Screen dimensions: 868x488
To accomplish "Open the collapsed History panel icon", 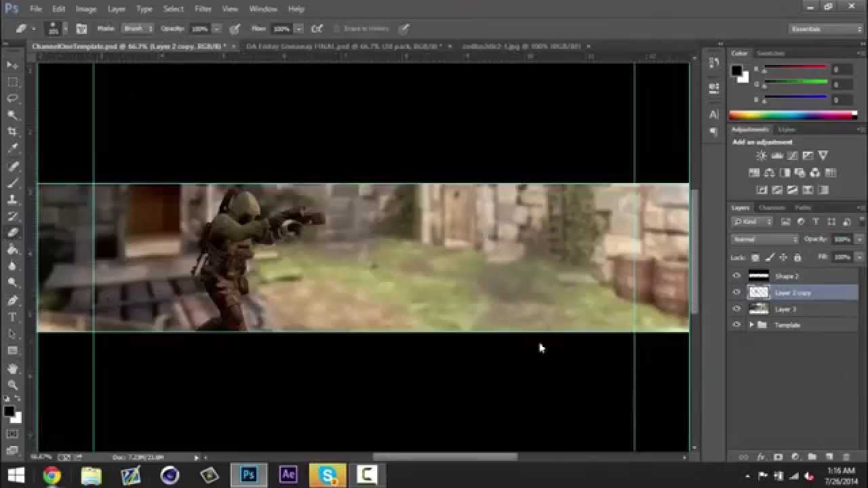I will (x=714, y=63).
